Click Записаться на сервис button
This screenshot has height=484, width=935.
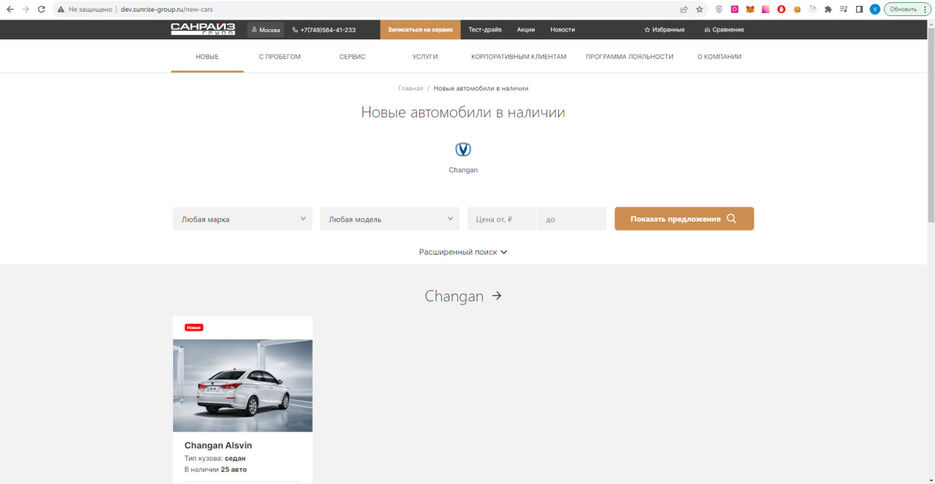(420, 30)
